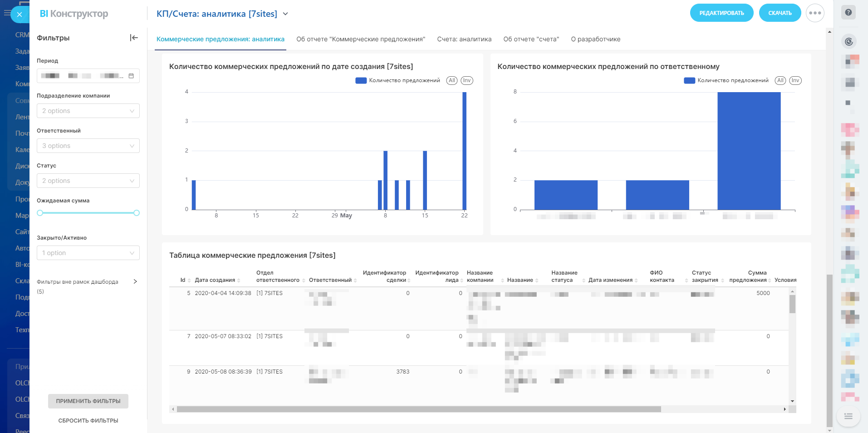Close the BI Конструктор slider panel
868x433 pixels.
click(x=20, y=15)
